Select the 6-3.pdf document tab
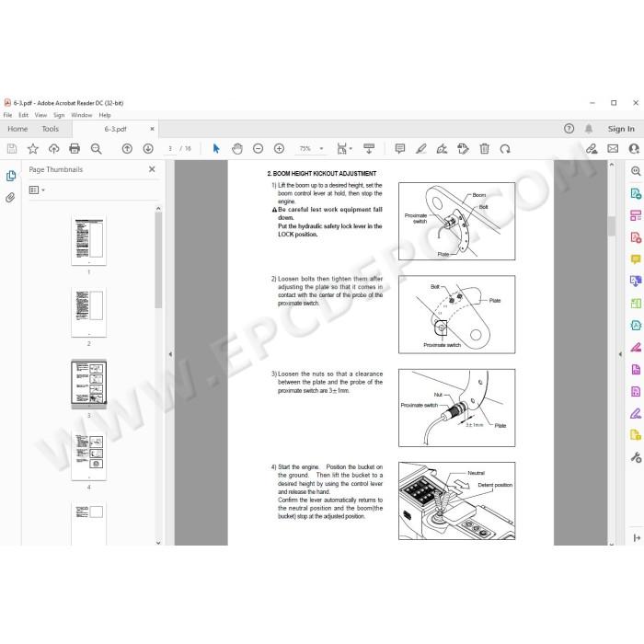The height and width of the screenshot is (644, 644). [115, 129]
